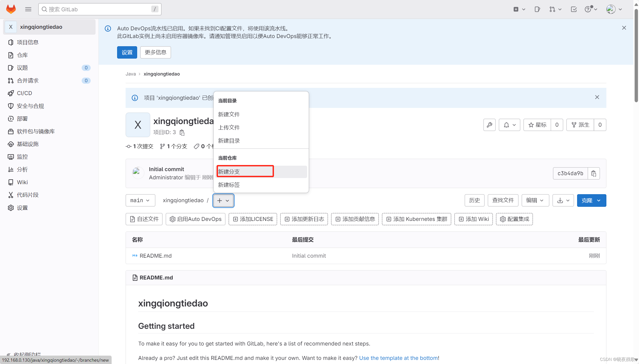Click the Java breadcrumb link

click(x=130, y=74)
